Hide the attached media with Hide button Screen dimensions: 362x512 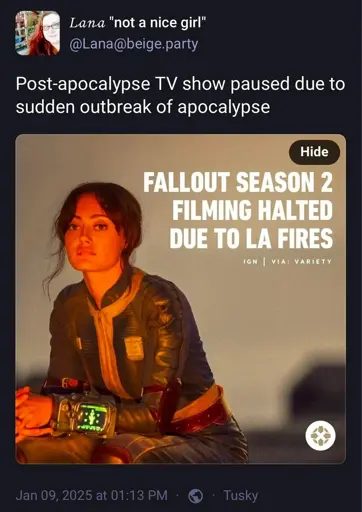[314, 152]
